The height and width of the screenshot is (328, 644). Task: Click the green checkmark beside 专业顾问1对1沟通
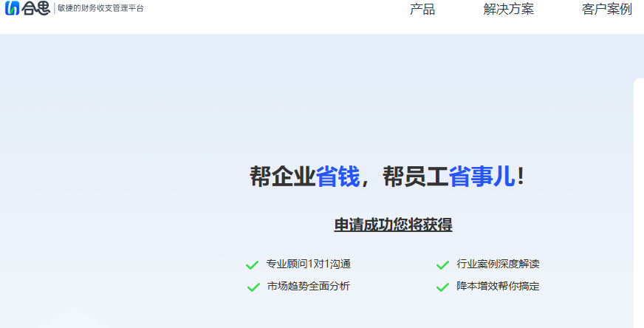[x=252, y=265]
